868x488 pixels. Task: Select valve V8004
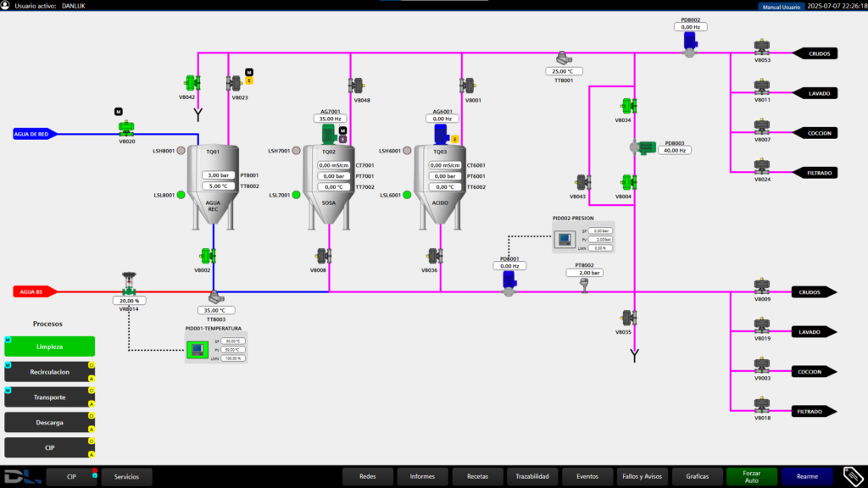[x=629, y=182]
